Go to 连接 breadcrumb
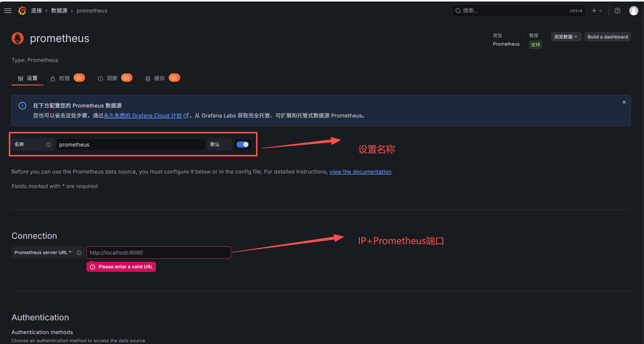This screenshot has width=644, height=344. click(x=36, y=11)
